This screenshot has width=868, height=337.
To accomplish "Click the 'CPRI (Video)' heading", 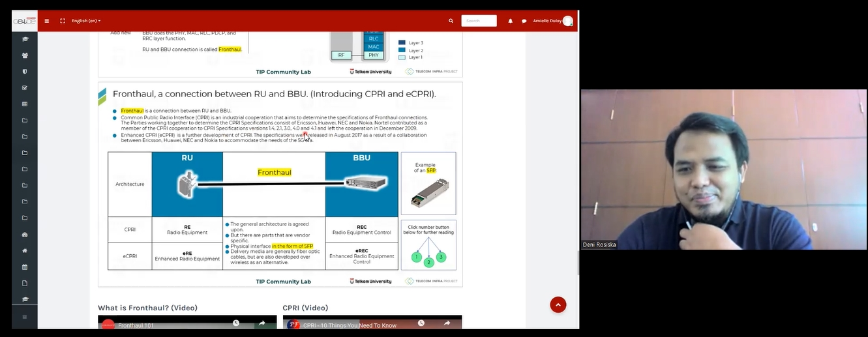I will [305, 308].
